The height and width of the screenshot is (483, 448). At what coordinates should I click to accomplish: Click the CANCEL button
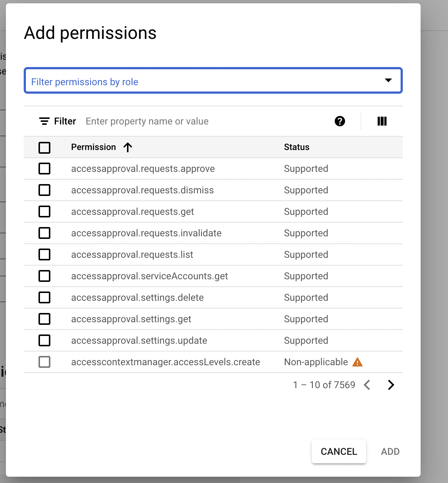tap(338, 452)
